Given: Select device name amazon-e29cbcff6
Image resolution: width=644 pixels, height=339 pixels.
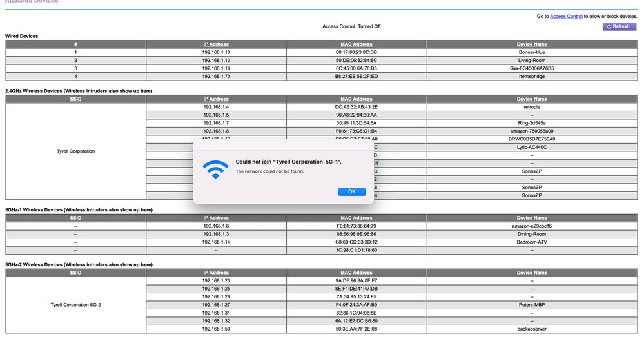Looking at the screenshot, I should pos(531,226).
